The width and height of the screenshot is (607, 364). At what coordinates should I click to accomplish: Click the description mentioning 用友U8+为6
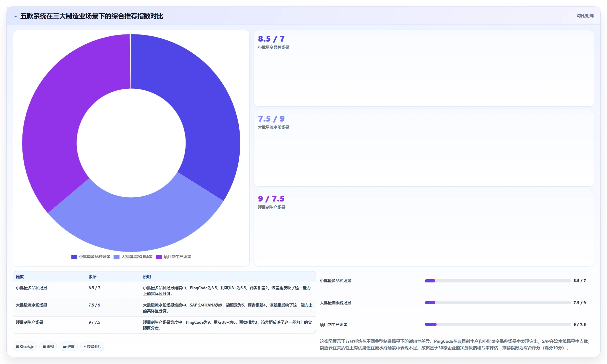(228, 325)
